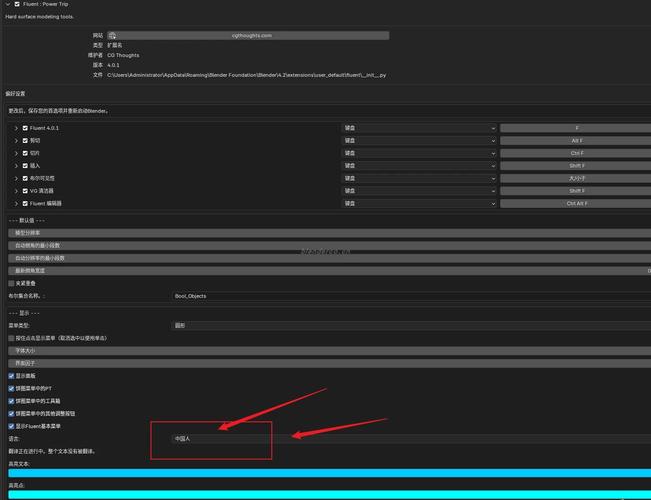Open the cgthoughts.com website globe icon
Image resolution: width=651 pixels, height=500 pixels.
[x=112, y=36]
